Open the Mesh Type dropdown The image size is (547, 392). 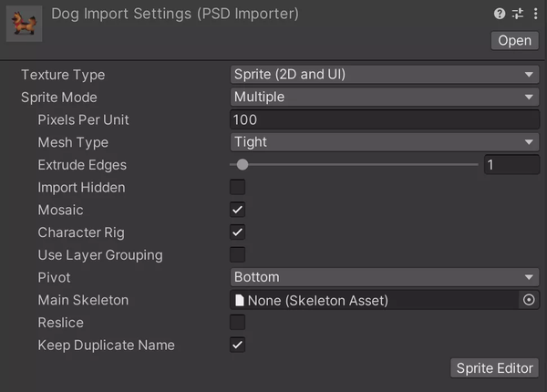384,142
